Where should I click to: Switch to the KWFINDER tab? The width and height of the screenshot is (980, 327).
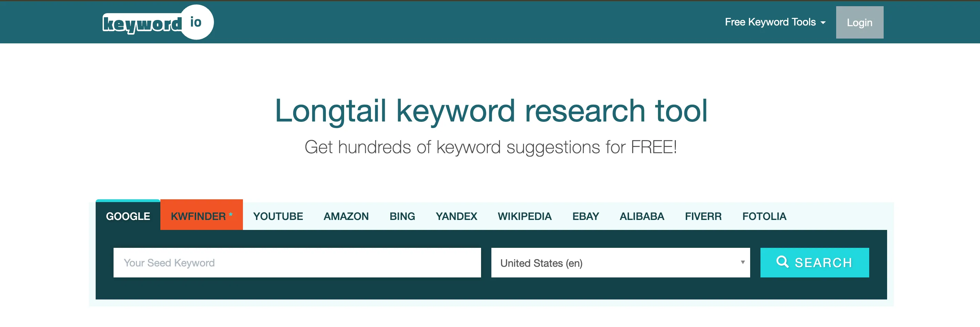point(201,215)
